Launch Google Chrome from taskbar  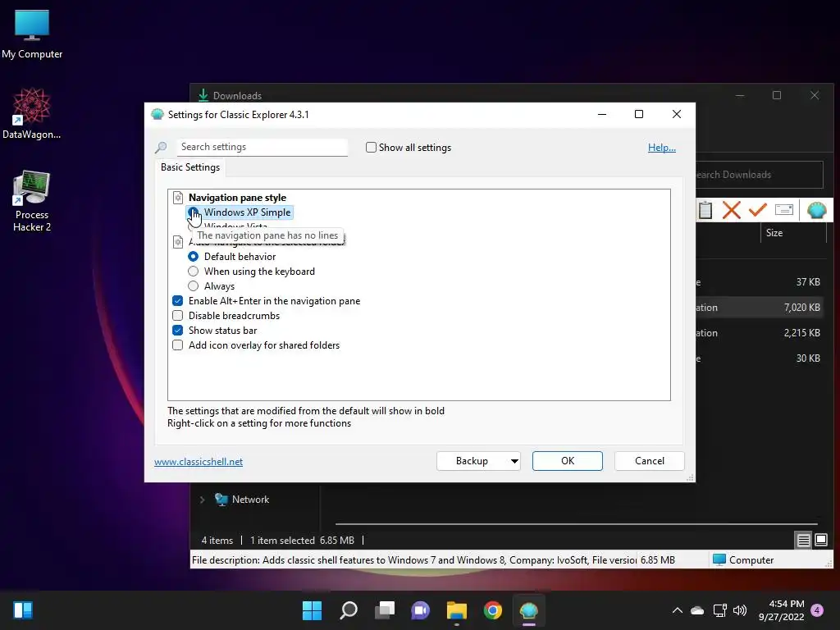[493, 610]
